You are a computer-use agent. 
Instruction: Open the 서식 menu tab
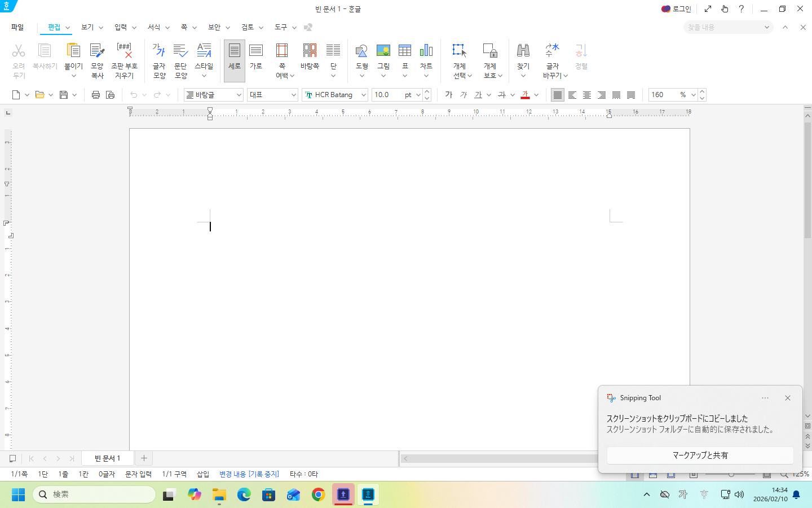pos(154,27)
